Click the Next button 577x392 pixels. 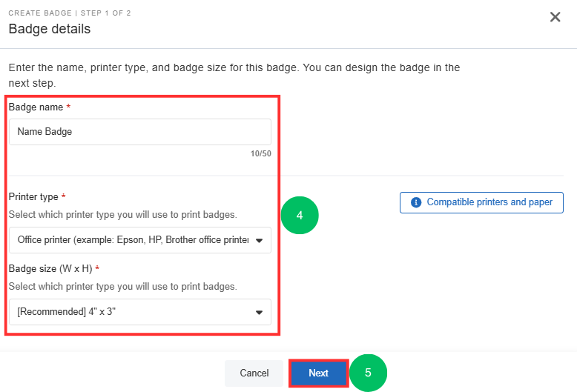click(x=318, y=373)
